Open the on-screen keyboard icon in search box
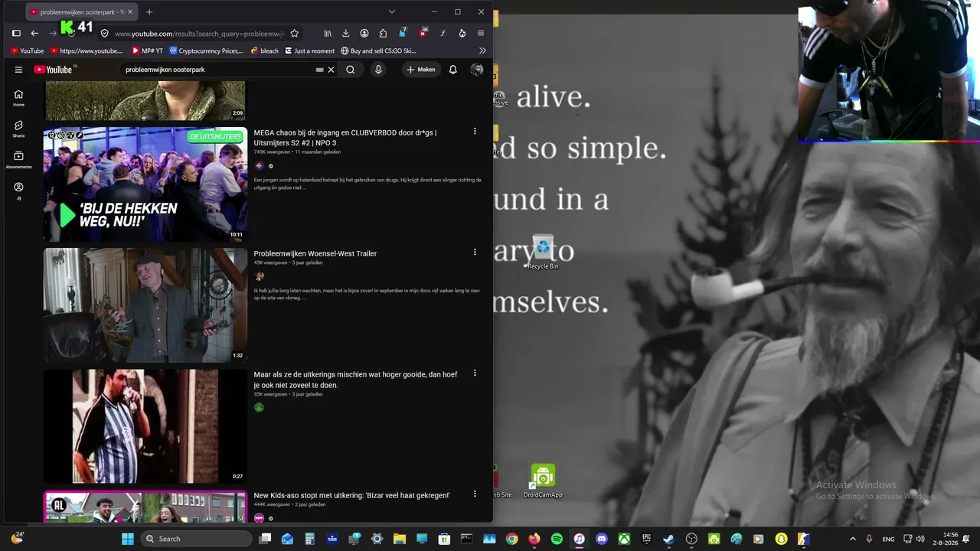The height and width of the screenshot is (551, 980). [319, 70]
